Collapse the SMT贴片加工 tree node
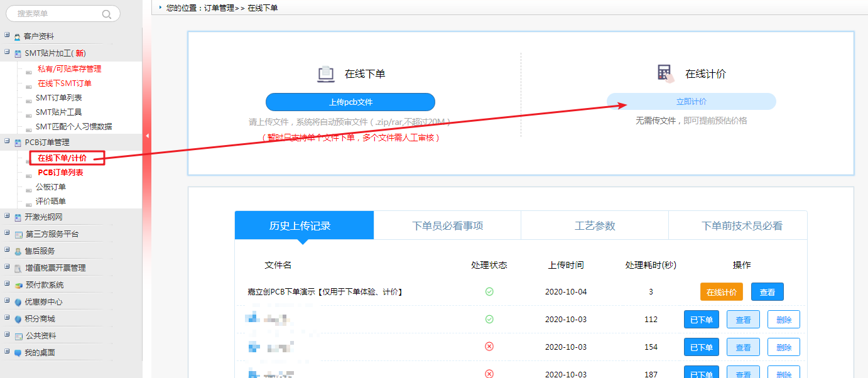Image resolution: width=868 pixels, height=378 pixels. click(x=7, y=53)
